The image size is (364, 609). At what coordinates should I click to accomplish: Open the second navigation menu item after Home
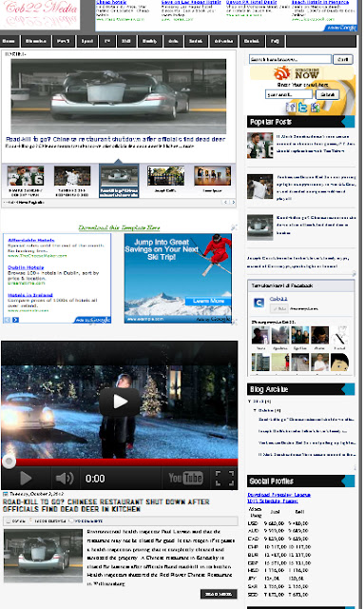point(36,41)
